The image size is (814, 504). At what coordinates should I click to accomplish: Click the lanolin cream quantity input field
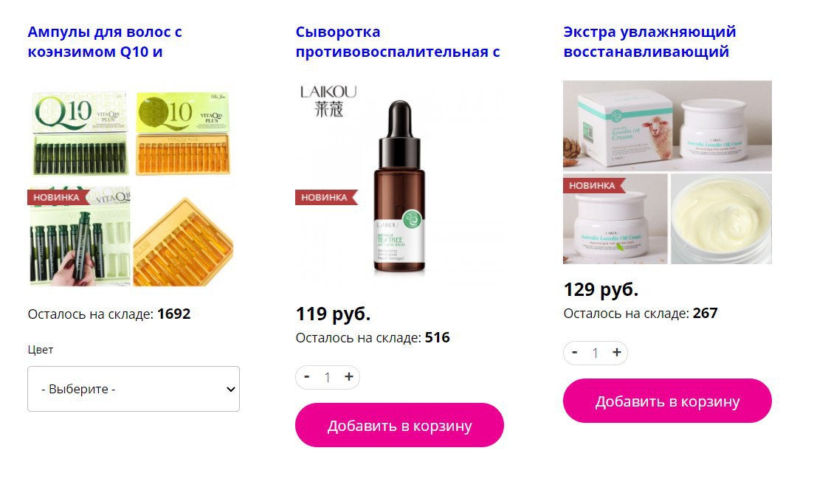[596, 353]
